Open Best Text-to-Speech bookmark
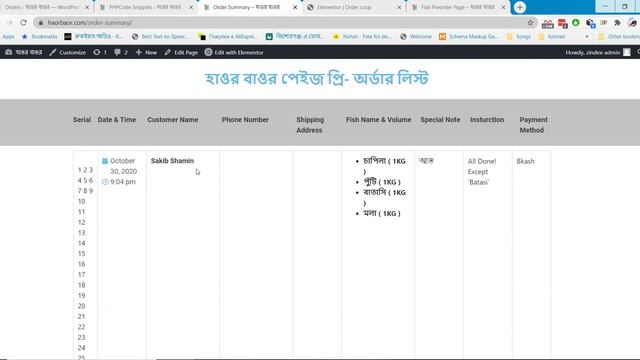Screen dimensions: 640x360 [x=160, y=37]
